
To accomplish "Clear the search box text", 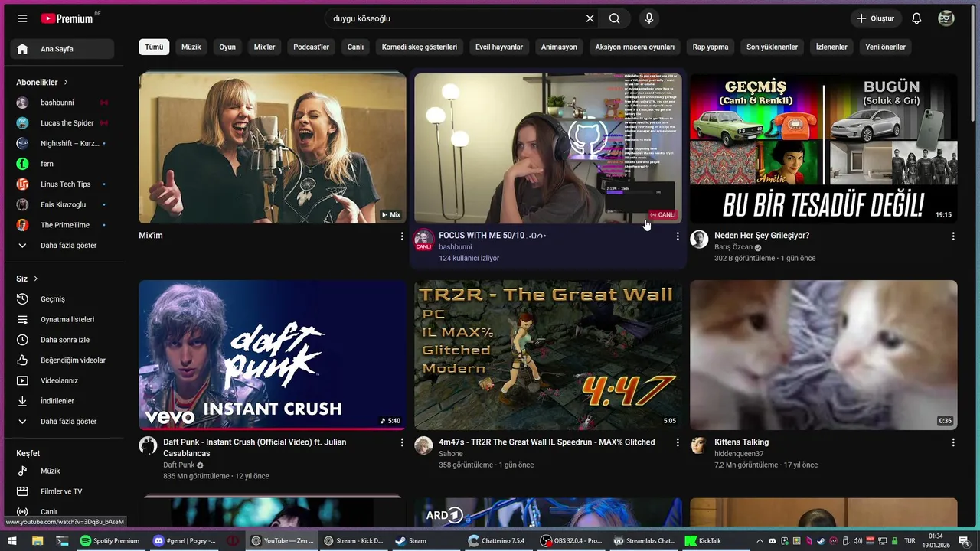I will 590,18.
